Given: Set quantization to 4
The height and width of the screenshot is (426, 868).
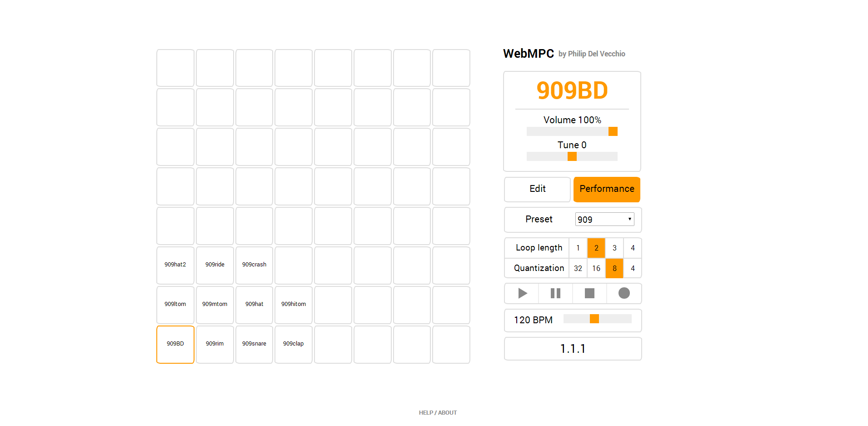Looking at the screenshot, I should coord(633,268).
